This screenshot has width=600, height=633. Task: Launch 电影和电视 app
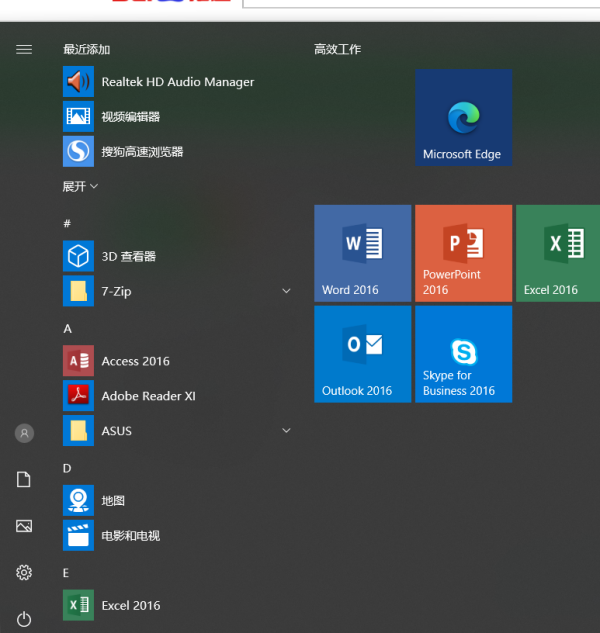pyautogui.click(x=130, y=536)
